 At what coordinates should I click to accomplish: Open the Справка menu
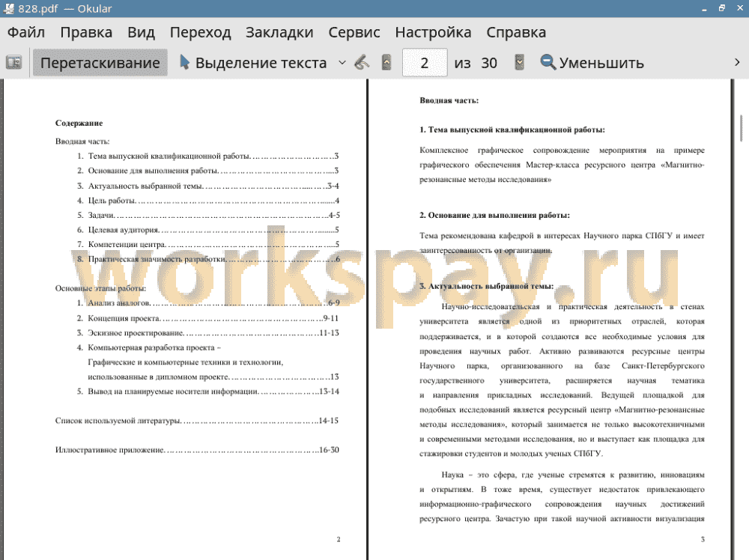(x=516, y=32)
